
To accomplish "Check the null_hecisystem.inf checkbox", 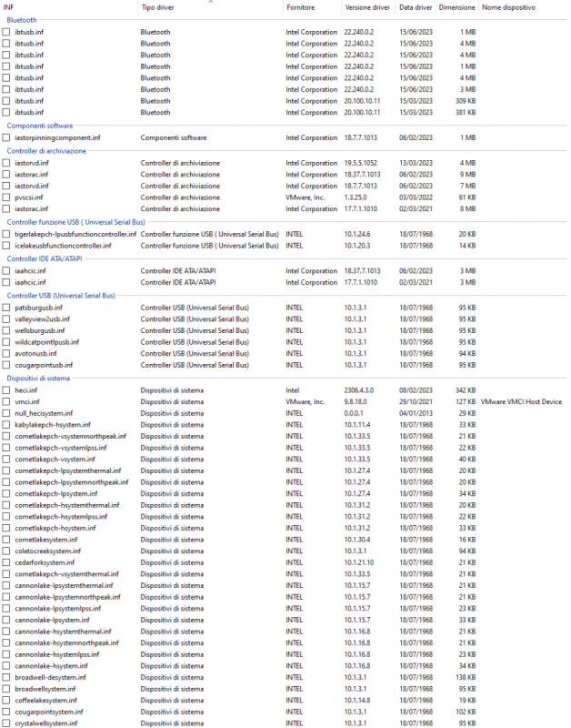I will [x=6, y=413].
